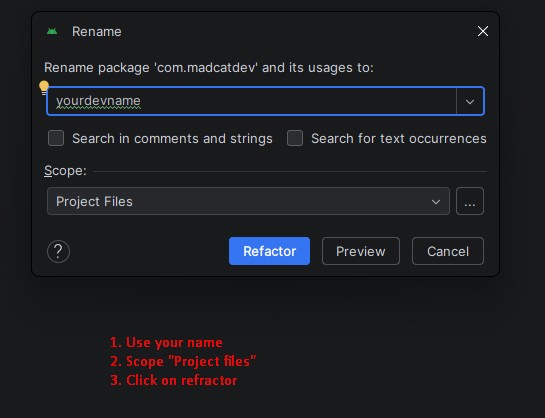
Task: Cancel the Rename dialog
Action: pyautogui.click(x=448, y=251)
